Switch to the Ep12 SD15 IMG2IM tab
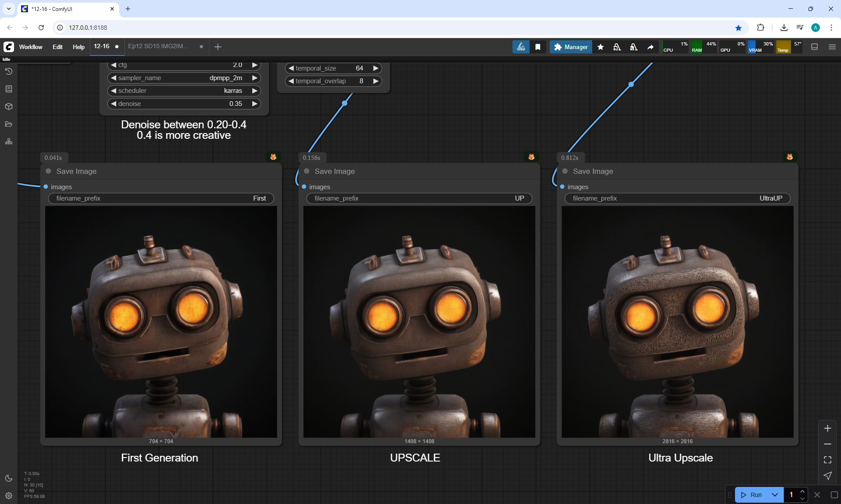 point(159,46)
